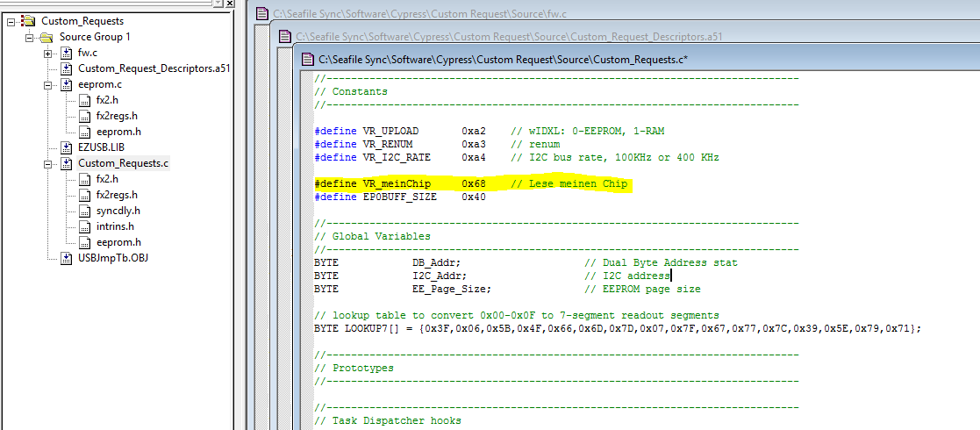Click the EZUSB.LIB file icon

(x=67, y=148)
